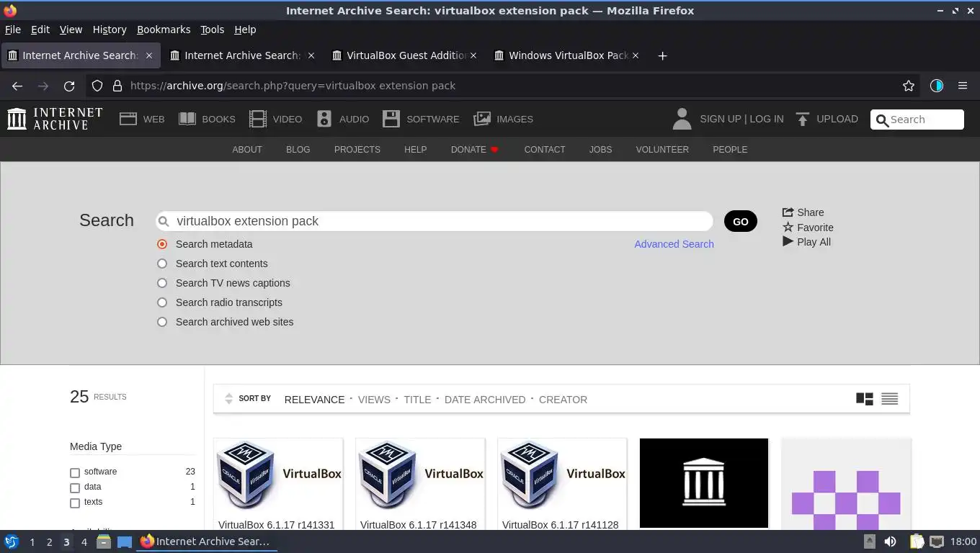Click the UPLOAD arrow icon
Screen dimensions: 980x553
click(x=803, y=119)
